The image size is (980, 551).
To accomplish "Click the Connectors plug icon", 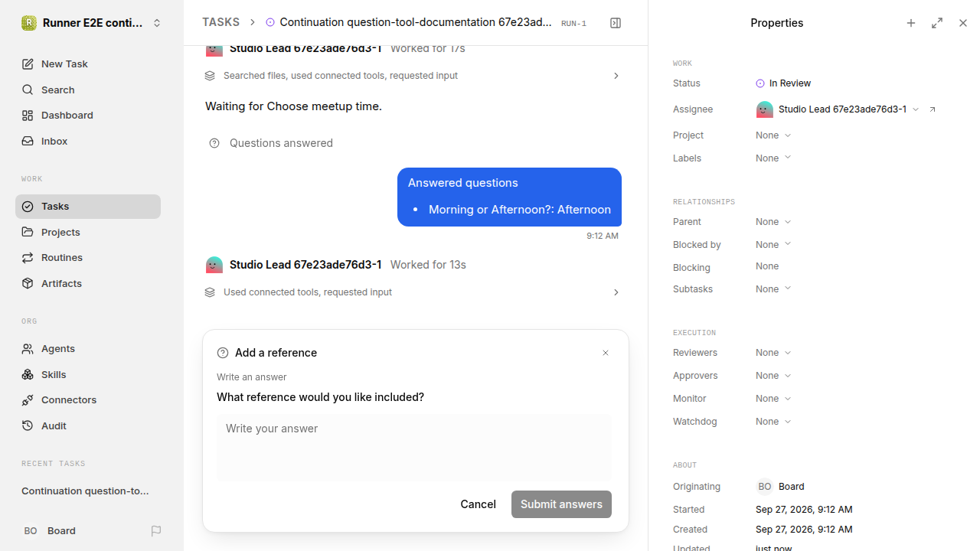I will pos(28,400).
